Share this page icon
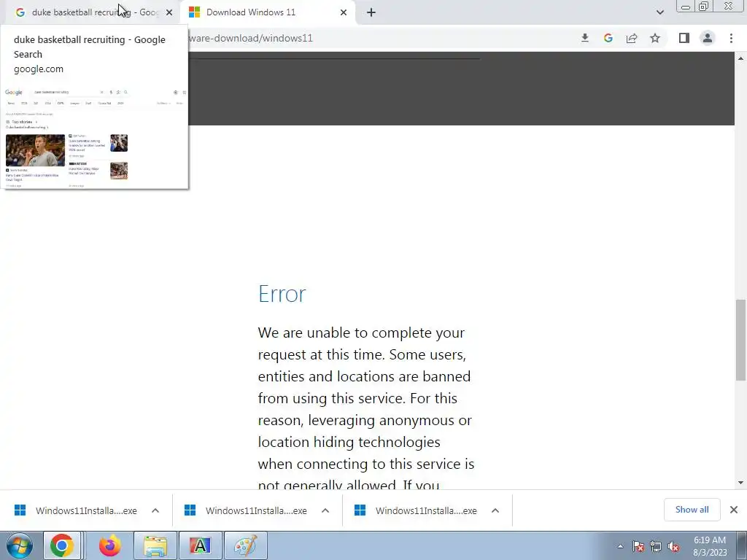747x560 pixels. click(632, 38)
